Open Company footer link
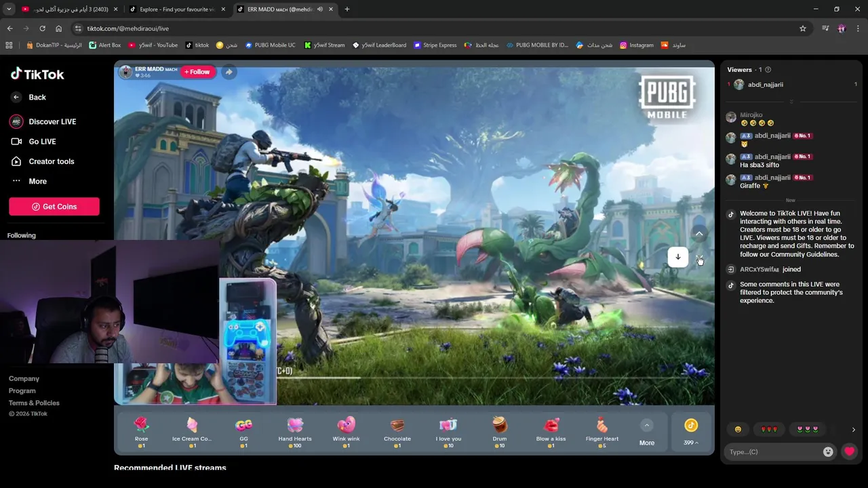 coord(24,379)
